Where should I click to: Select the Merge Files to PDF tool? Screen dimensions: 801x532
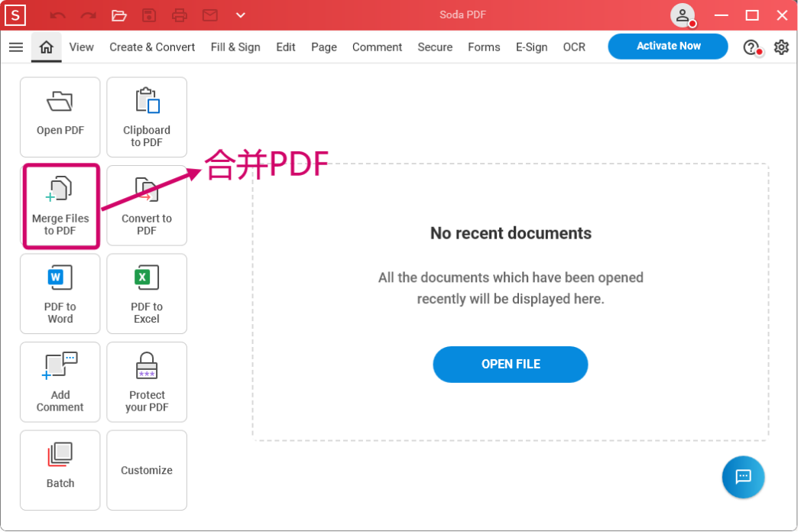pyautogui.click(x=60, y=206)
